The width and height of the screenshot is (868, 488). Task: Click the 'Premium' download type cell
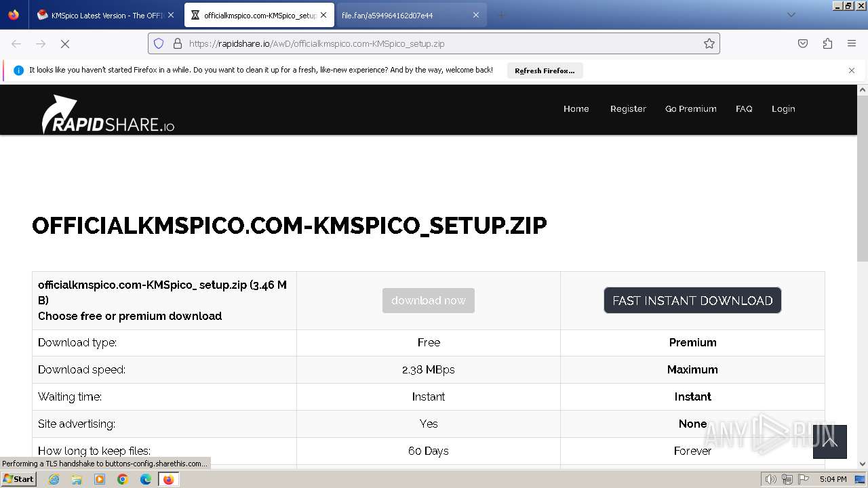(x=692, y=342)
